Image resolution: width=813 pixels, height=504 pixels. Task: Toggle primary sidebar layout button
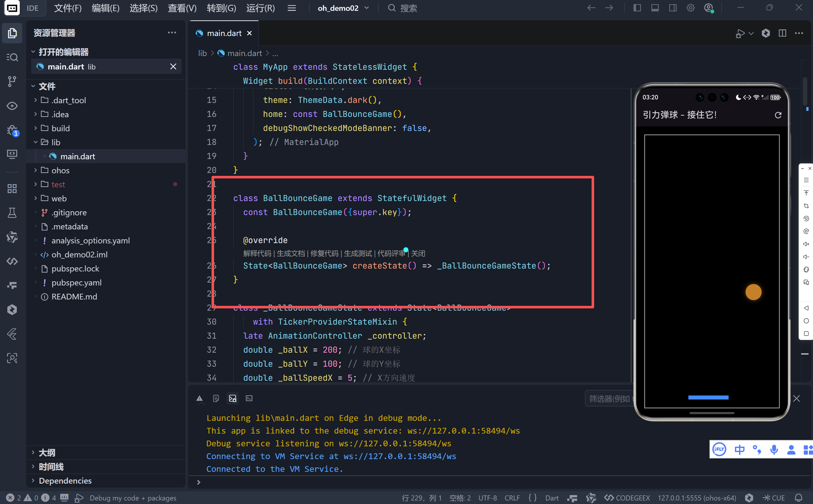click(x=637, y=8)
